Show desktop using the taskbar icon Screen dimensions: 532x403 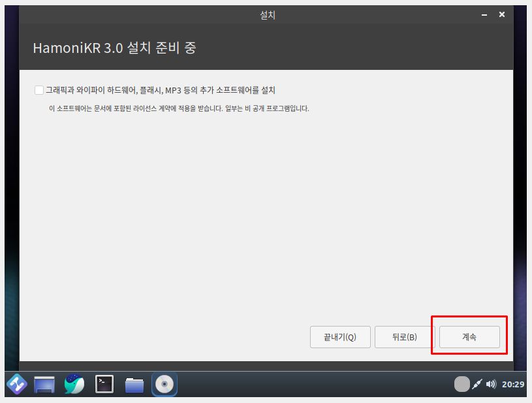point(44,384)
